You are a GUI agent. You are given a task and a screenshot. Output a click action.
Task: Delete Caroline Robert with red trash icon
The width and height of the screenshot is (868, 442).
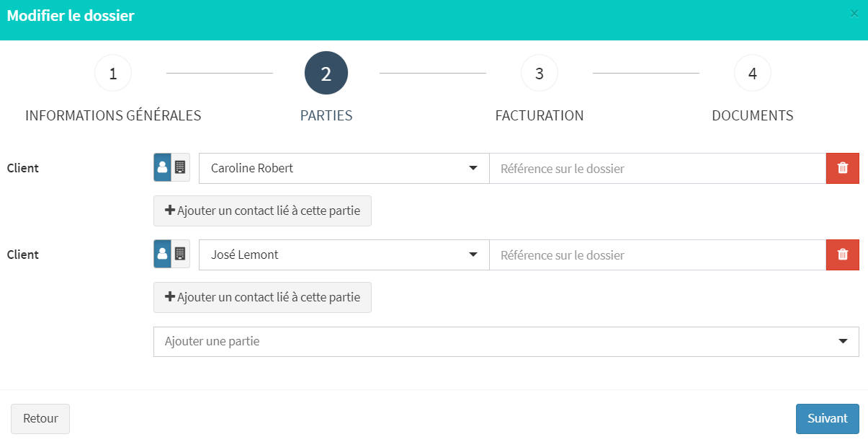tap(843, 168)
